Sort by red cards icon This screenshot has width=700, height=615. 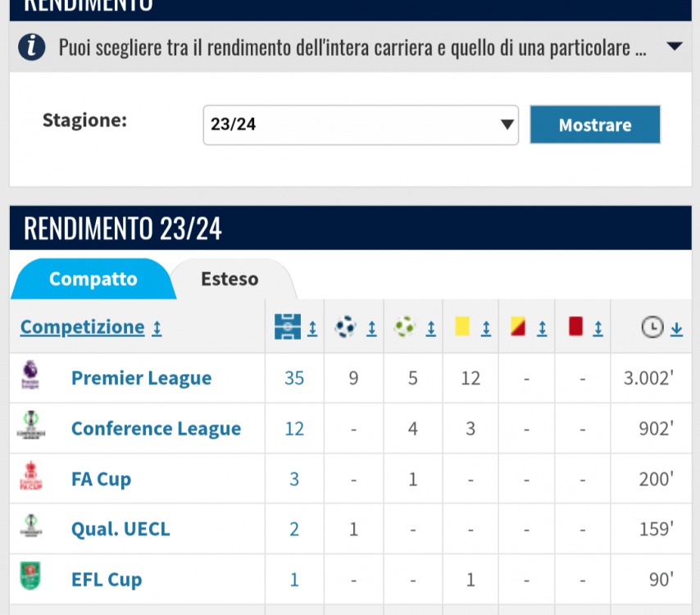[x=575, y=326]
